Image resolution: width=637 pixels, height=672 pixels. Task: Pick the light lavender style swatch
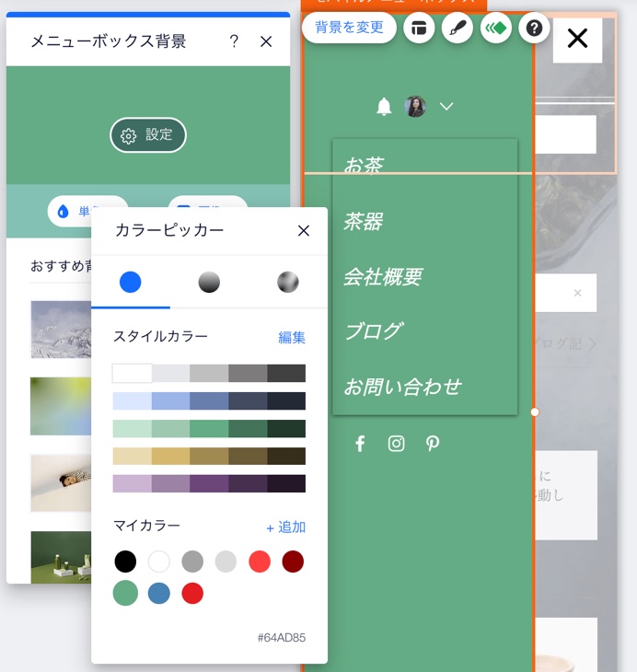[132, 483]
